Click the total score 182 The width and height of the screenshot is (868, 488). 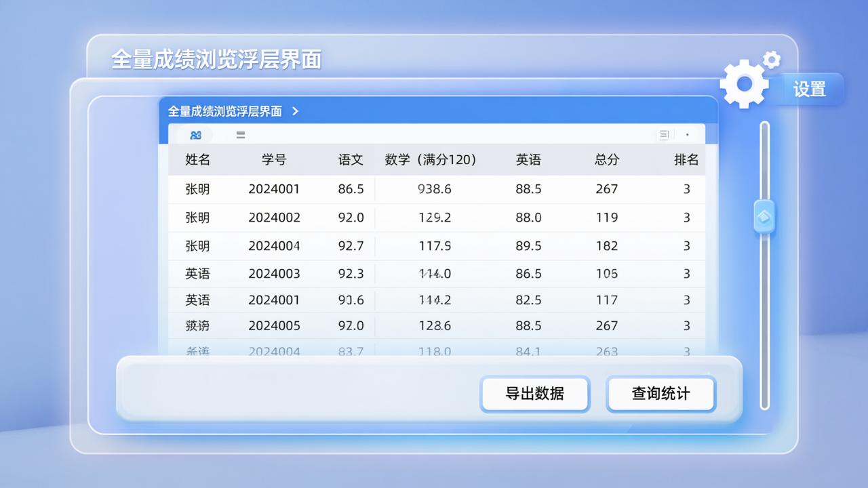pyautogui.click(x=607, y=246)
